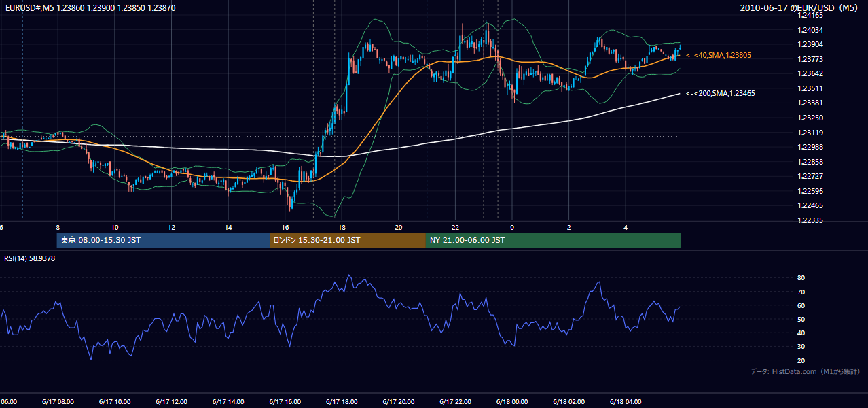868x408 pixels.
Task: Click RSI scale value 40
Action: click(x=801, y=333)
